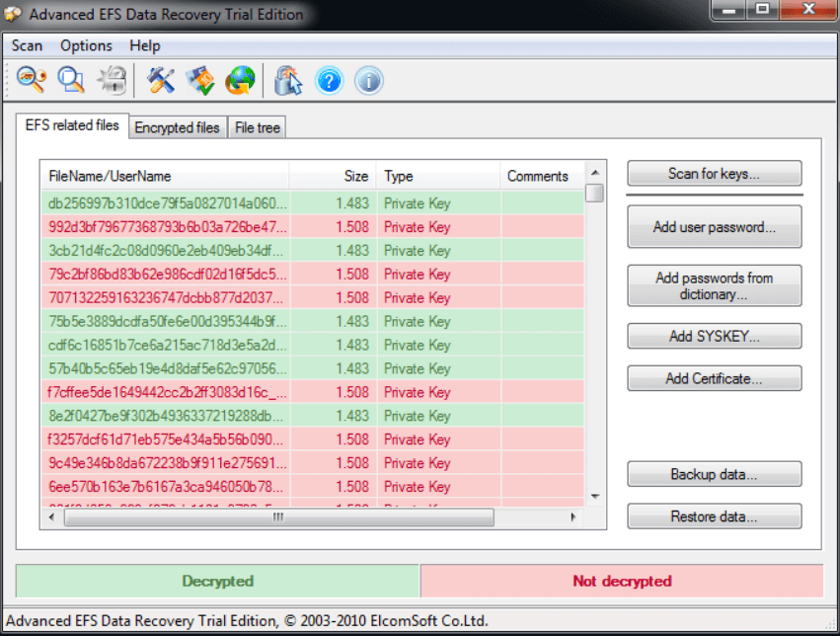Click the scan for keys magnifier icon

click(32, 80)
